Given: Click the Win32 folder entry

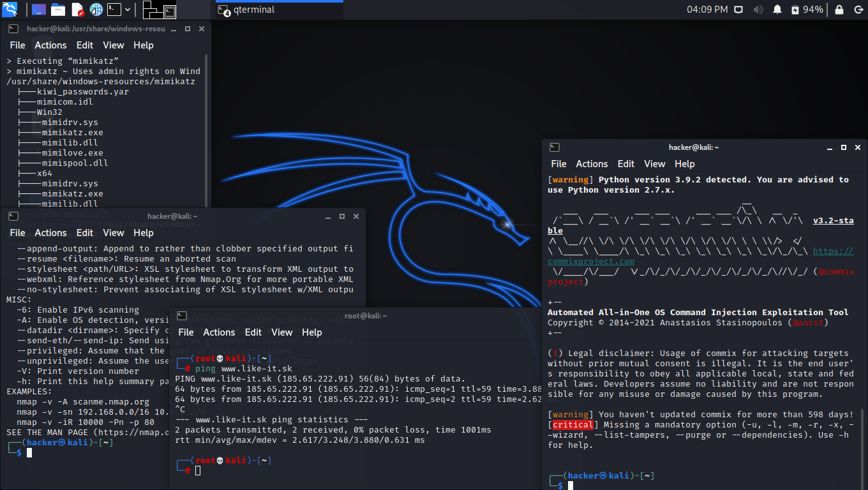Looking at the screenshot, I should [50, 112].
